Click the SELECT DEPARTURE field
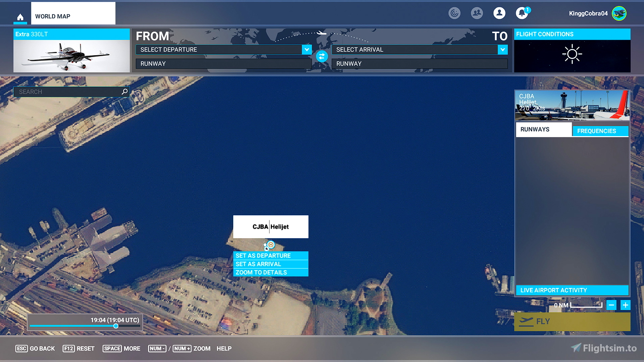Viewport: 644px width, 362px height. tap(219, 50)
